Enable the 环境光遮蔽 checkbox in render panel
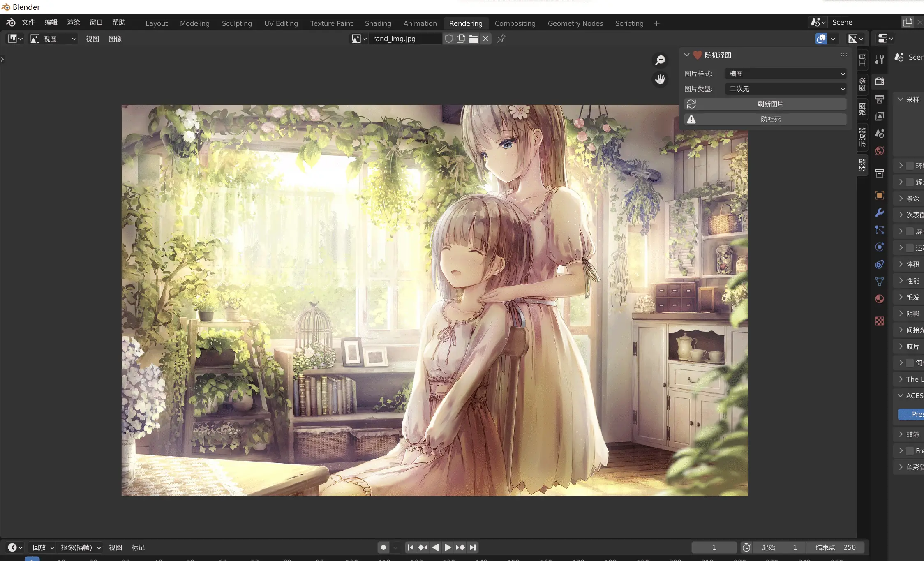This screenshot has height=561, width=924. [910, 166]
